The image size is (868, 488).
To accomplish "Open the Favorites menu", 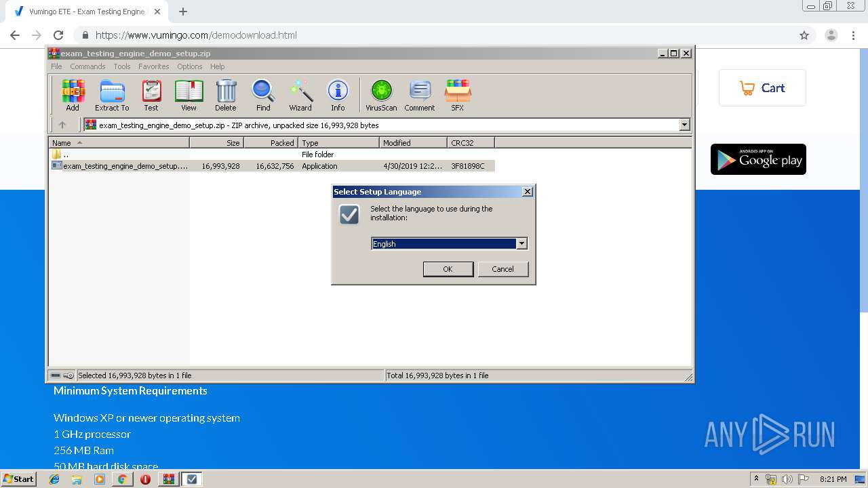I will [154, 66].
